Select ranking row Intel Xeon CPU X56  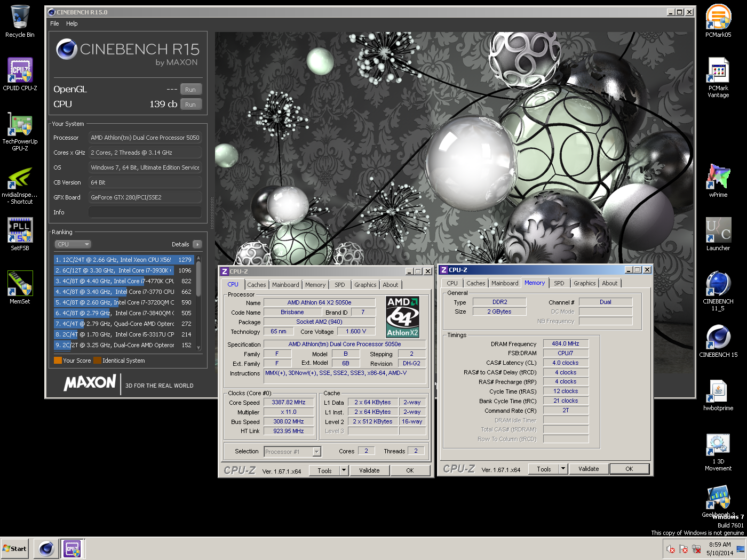[124, 260]
